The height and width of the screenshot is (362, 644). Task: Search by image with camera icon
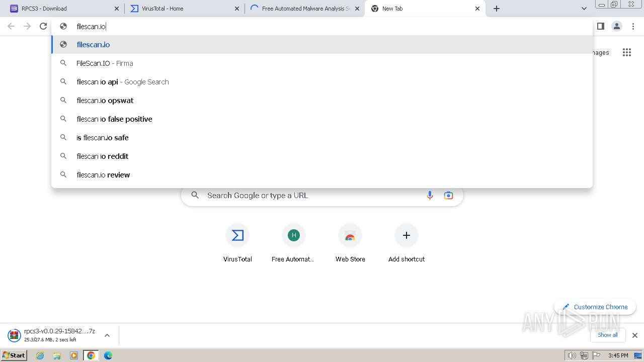click(x=448, y=196)
